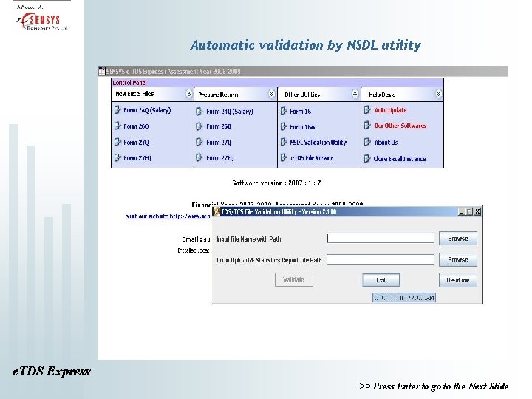Browse for the Input File Name with Path
The height and width of the screenshot is (399, 532).
pyautogui.click(x=457, y=239)
